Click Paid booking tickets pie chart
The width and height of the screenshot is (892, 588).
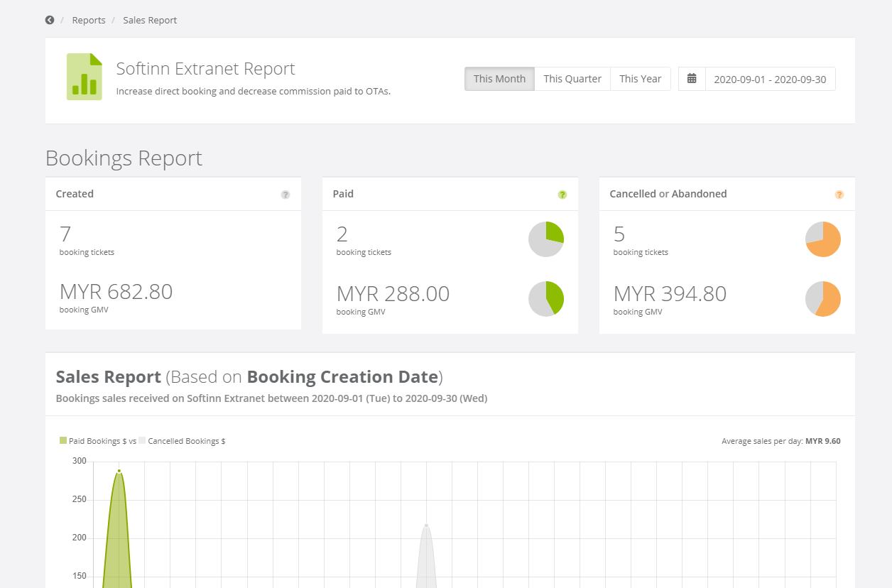(x=546, y=239)
